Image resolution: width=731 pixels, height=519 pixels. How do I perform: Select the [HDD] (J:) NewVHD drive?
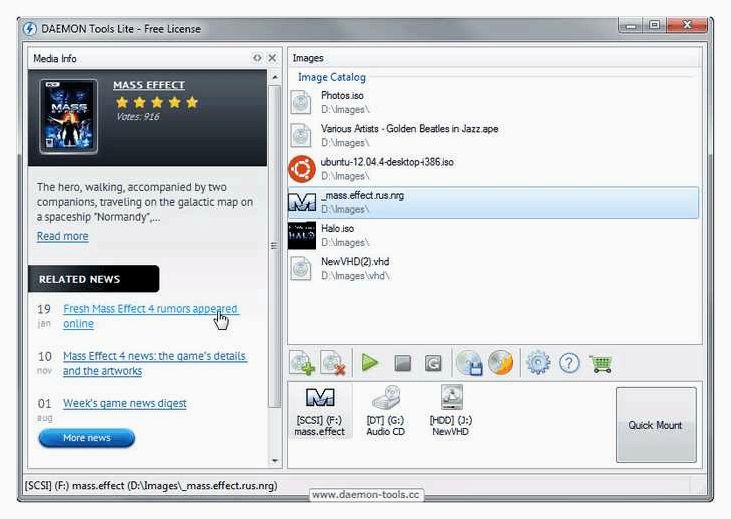[451, 411]
